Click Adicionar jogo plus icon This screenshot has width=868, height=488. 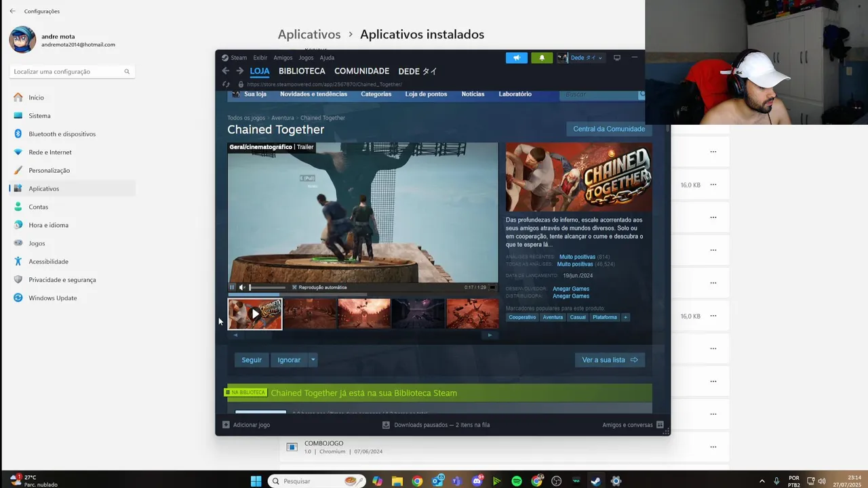pyautogui.click(x=226, y=425)
